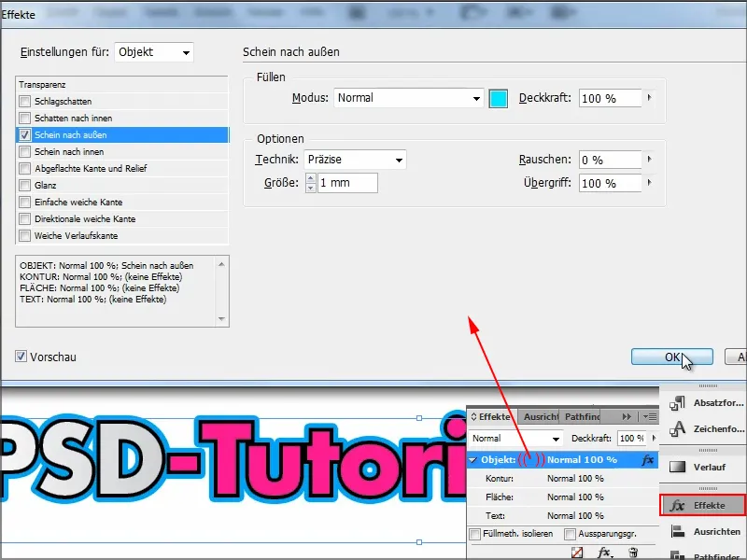The width and height of the screenshot is (747, 560).
Task: Check Füllmeth. isolieren in Effekte panel
Action: point(475,534)
